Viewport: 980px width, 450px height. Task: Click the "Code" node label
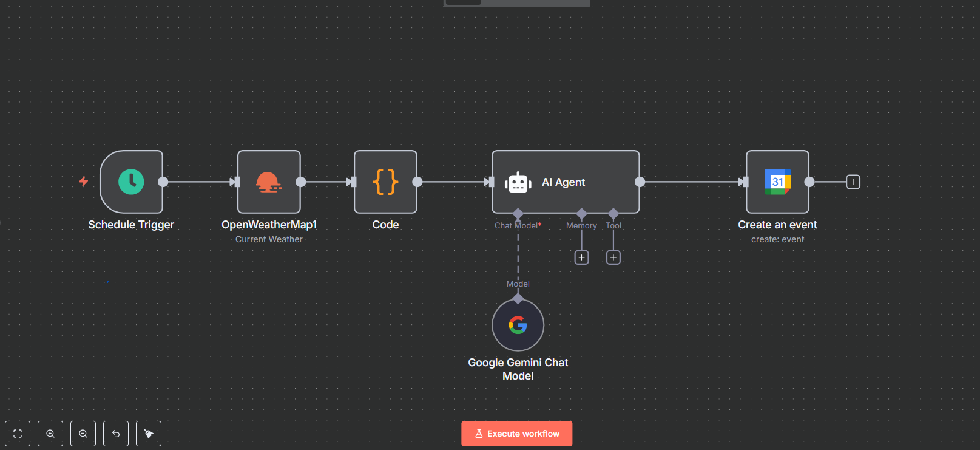[385, 225]
